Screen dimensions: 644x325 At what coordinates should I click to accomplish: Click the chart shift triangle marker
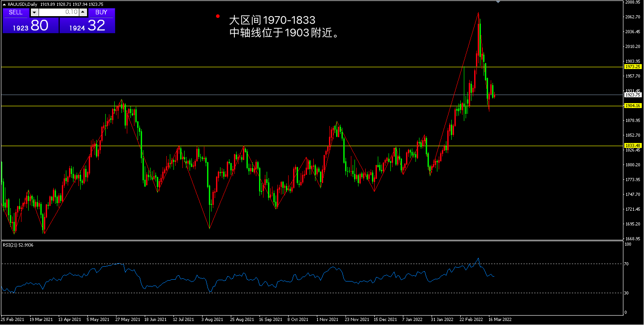(x=498, y=2)
